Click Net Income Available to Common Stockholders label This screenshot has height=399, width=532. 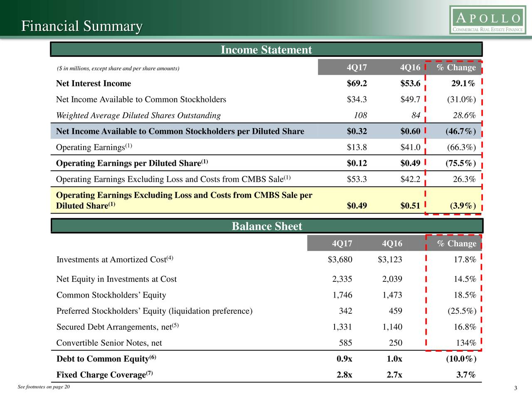click(x=141, y=99)
